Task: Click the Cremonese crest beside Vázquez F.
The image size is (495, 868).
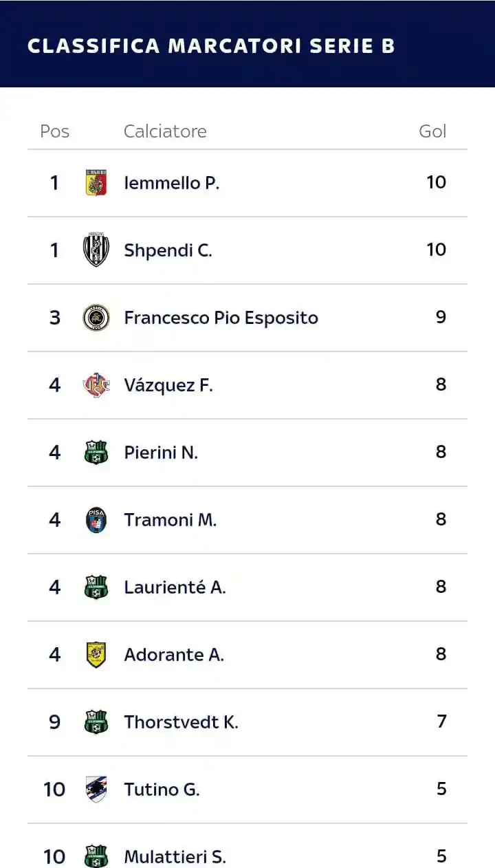Action: click(96, 385)
